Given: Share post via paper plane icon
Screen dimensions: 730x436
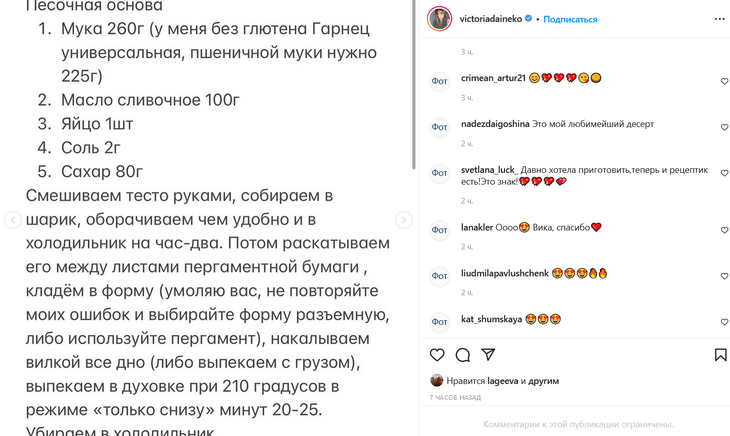Looking at the screenshot, I should point(489,355).
